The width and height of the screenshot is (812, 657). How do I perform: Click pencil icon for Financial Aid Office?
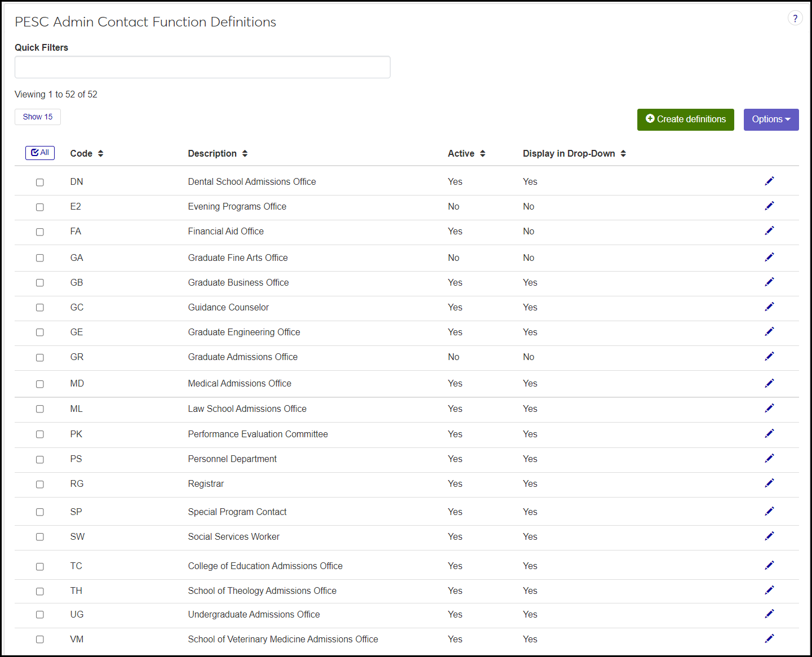pos(769,230)
